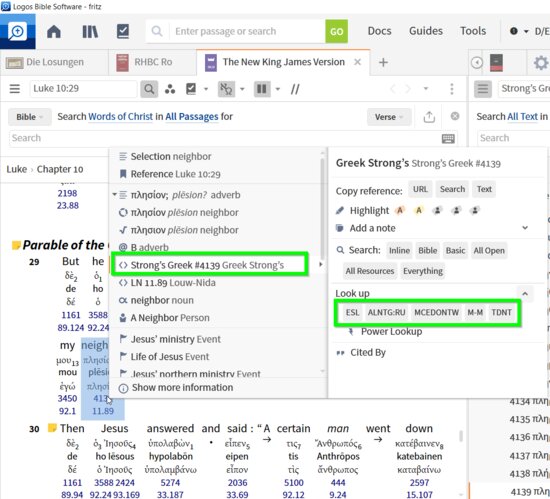The width and height of the screenshot is (550, 499).
Task: Toggle the inline search magnifier button
Action: 149,89
